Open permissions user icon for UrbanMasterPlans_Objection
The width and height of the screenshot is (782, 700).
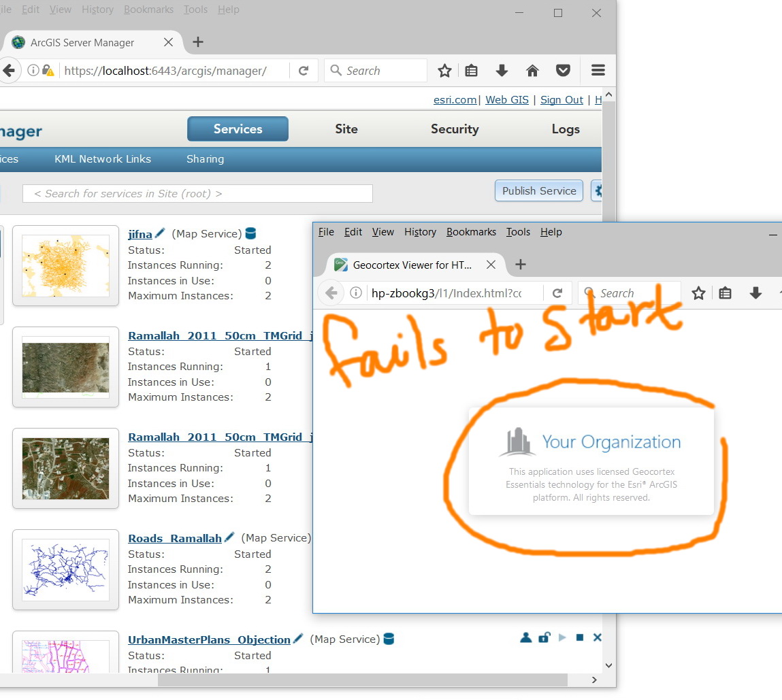(525, 637)
